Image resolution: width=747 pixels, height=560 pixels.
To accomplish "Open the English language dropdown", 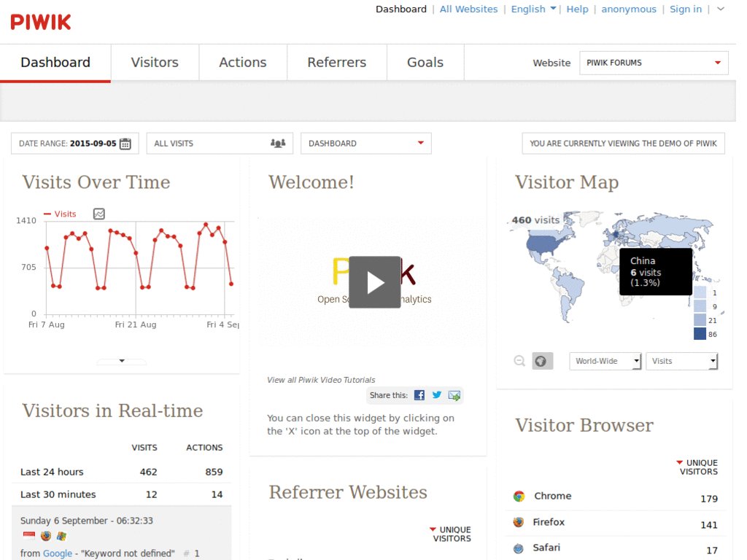I will pos(533,9).
